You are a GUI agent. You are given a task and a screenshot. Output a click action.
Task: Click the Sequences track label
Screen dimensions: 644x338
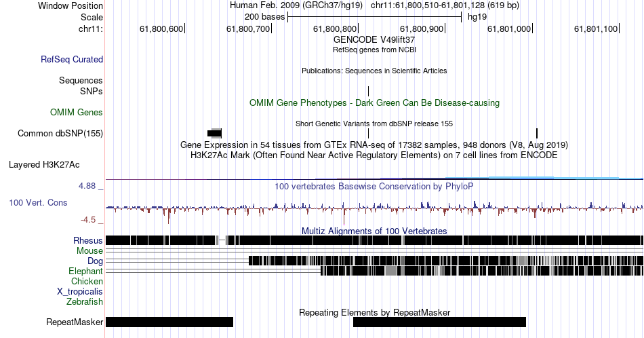pyautogui.click(x=81, y=80)
